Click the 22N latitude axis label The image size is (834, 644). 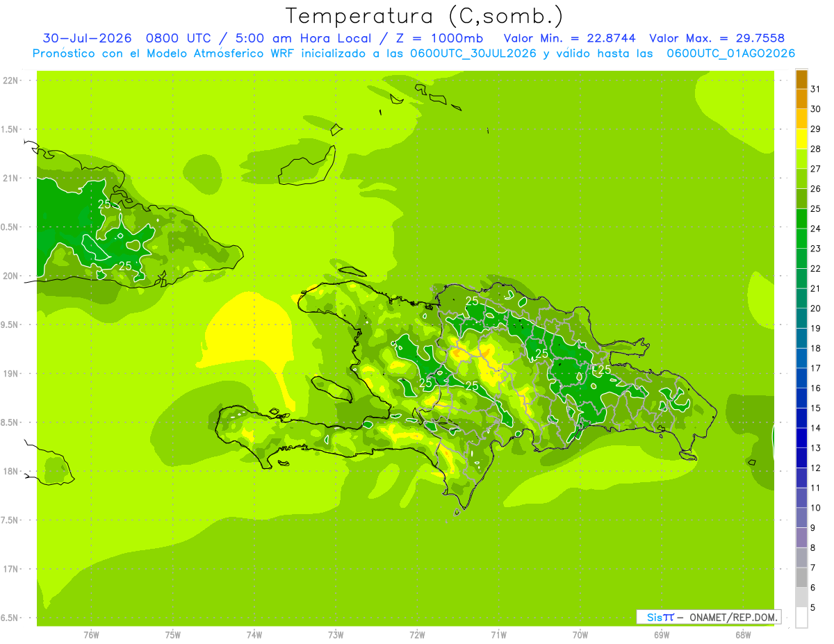12,81
